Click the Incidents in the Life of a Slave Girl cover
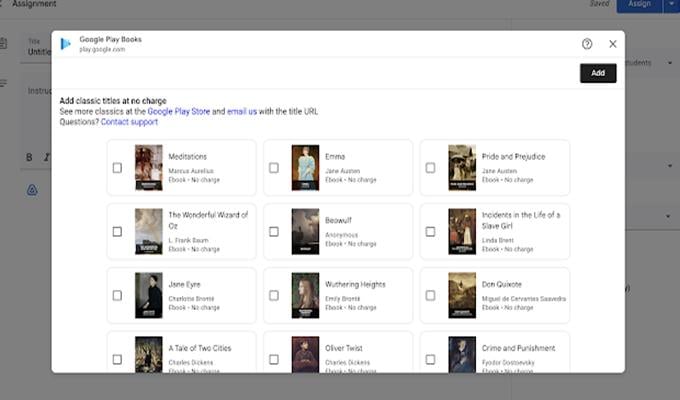Image resolution: width=680 pixels, height=400 pixels. pyautogui.click(x=462, y=231)
